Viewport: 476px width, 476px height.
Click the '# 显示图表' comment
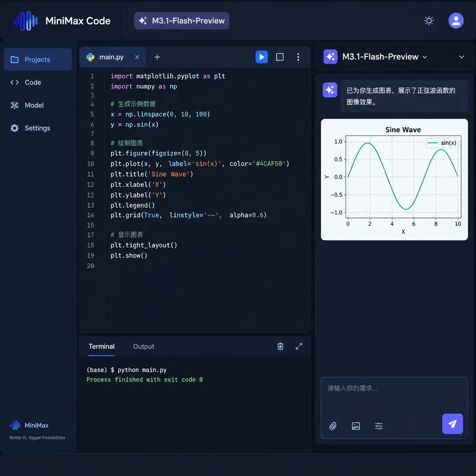click(126, 234)
